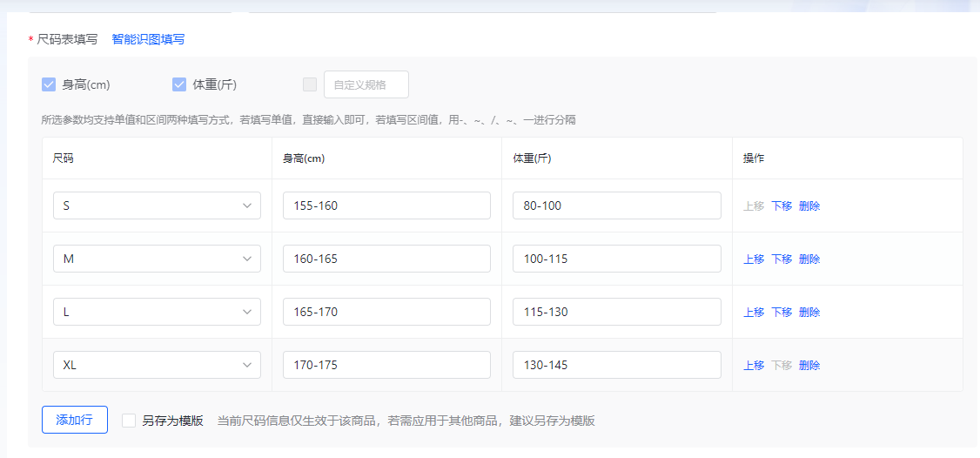Expand the M size dropdown
The height and width of the screenshot is (458, 980).
157,259
